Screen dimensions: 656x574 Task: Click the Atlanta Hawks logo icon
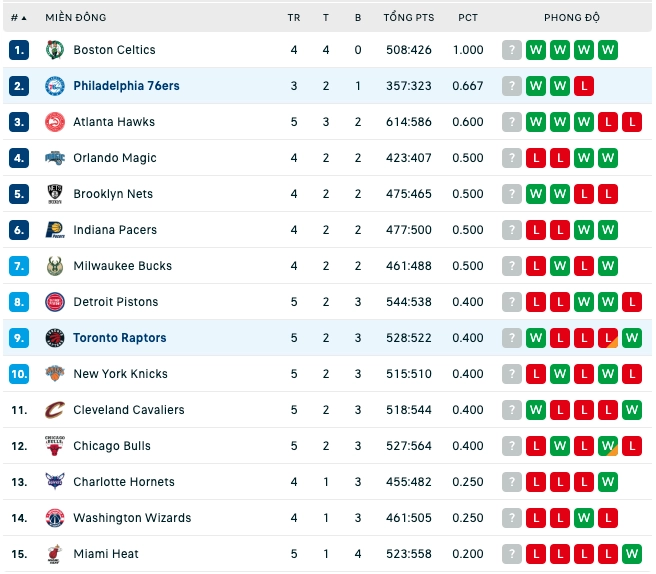click(x=55, y=122)
